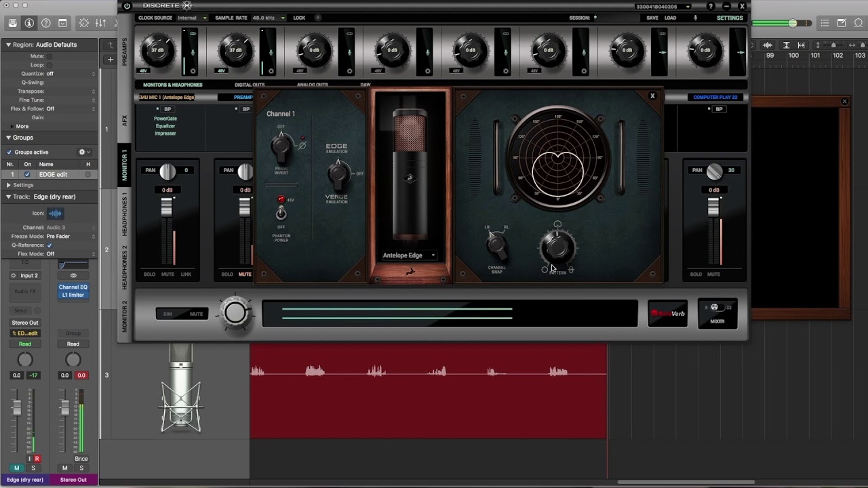The height and width of the screenshot is (488, 868).
Task: Open Quick Help question mark icon
Action: click(46, 23)
